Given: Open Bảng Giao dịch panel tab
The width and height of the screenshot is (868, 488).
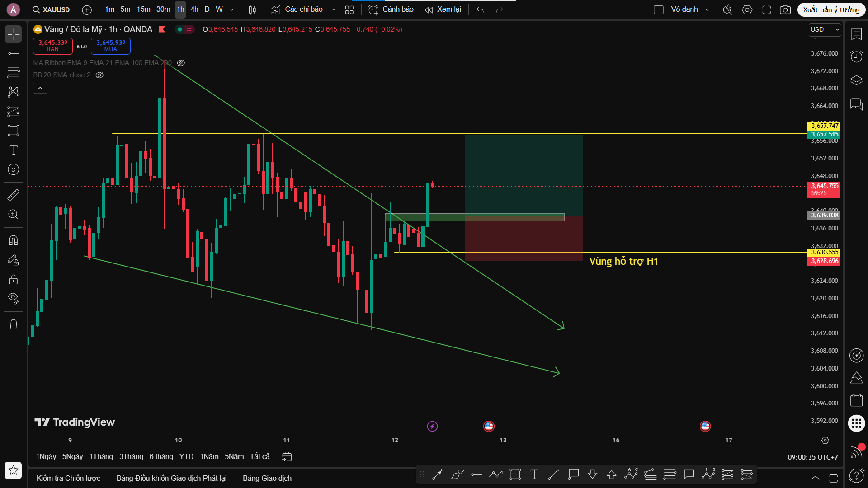Looking at the screenshot, I should pos(267,478).
